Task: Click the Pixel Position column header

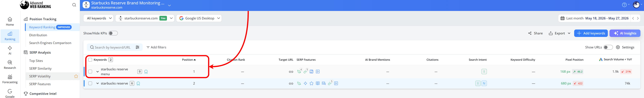Action: 574,60
